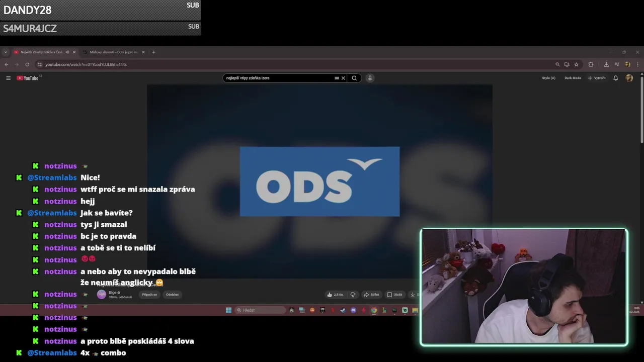Open a new browser tab
Viewport: 644px width, 362px height.
pyautogui.click(x=153, y=52)
